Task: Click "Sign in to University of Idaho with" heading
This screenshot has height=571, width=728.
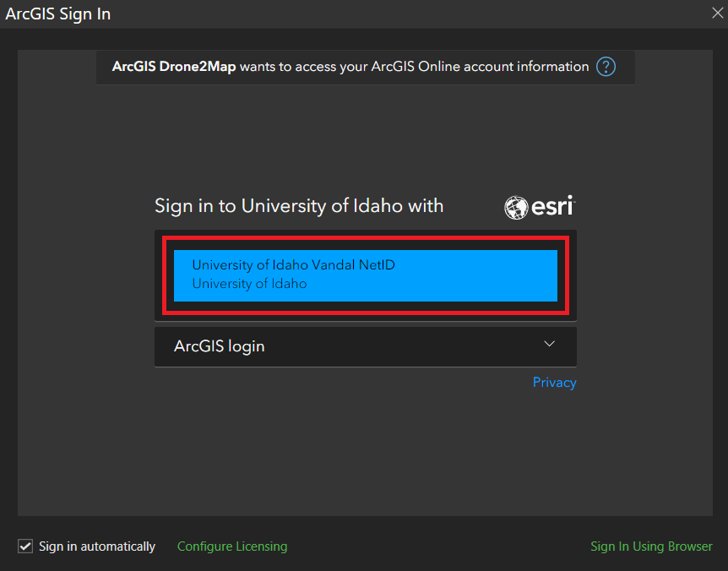Action: point(299,206)
